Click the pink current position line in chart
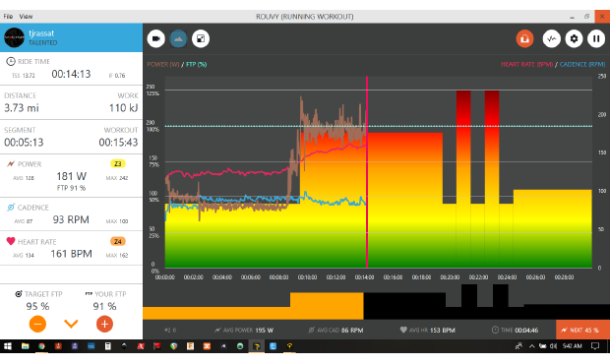The image size is (610, 364). (367, 172)
